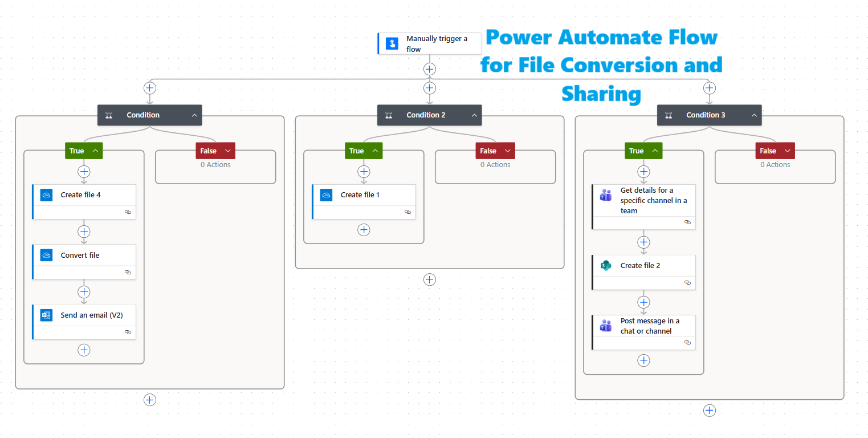Click the OneDrive icon on Convert file
Screen dimensions: 868x438
46,255
